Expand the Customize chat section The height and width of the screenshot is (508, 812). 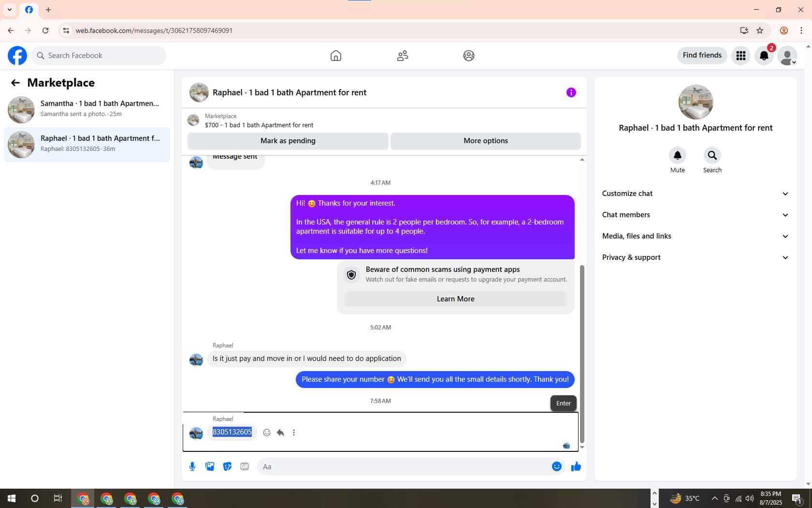[x=696, y=194]
